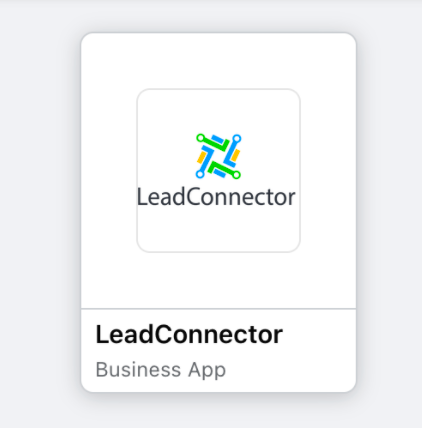Click the orange bar on logo's left side
The height and width of the screenshot is (428, 422).
[202, 157]
